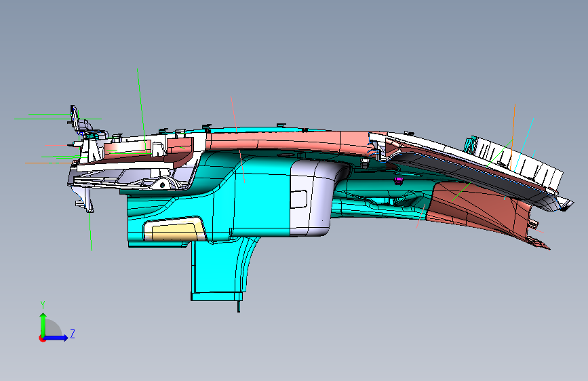Click the 'Y' axis label
588x381 pixels.
(43, 305)
